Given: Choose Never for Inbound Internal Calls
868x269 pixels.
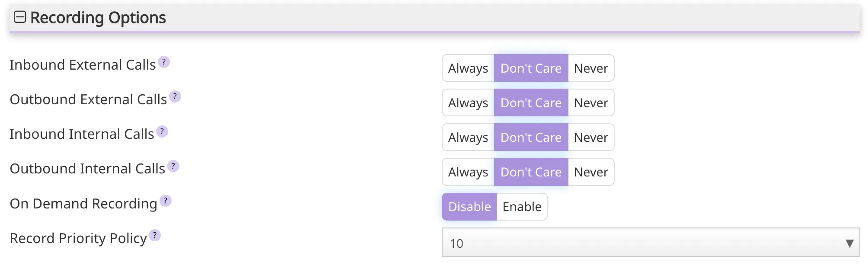Looking at the screenshot, I should pyautogui.click(x=591, y=137).
